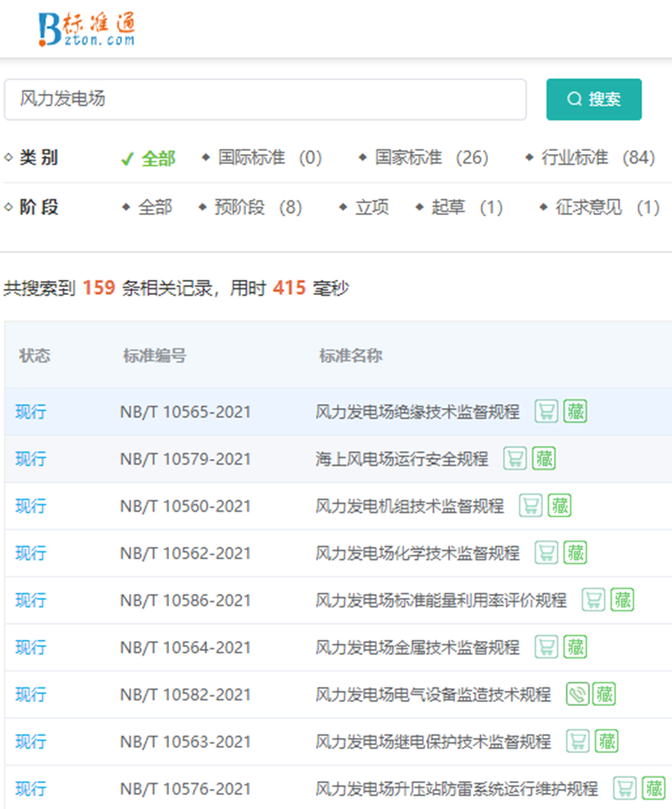Click standard number NB/T 10582-2021
The image size is (672, 809).
(x=186, y=694)
